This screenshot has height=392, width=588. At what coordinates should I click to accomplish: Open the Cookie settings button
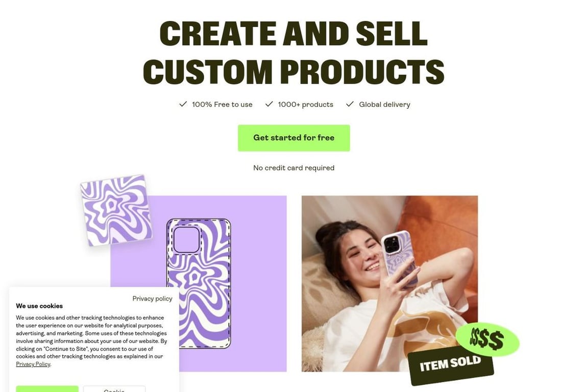pyautogui.click(x=114, y=389)
